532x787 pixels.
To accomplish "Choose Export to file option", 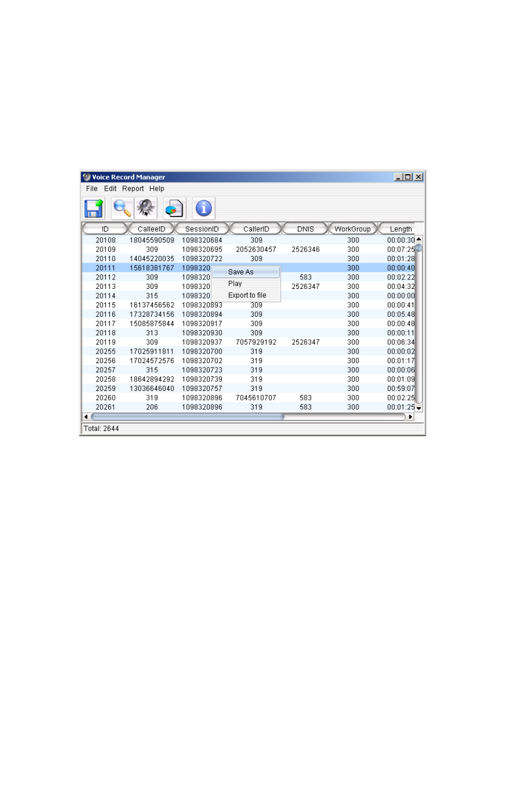I will [246, 296].
